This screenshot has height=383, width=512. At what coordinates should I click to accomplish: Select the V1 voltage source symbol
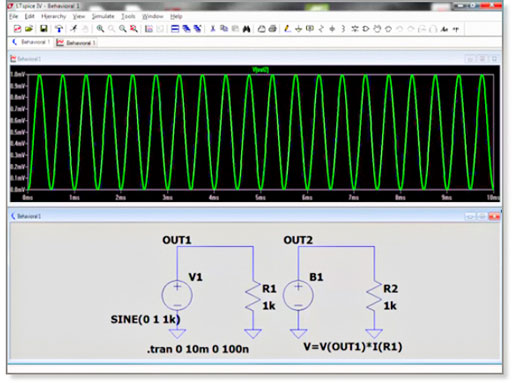177,295
